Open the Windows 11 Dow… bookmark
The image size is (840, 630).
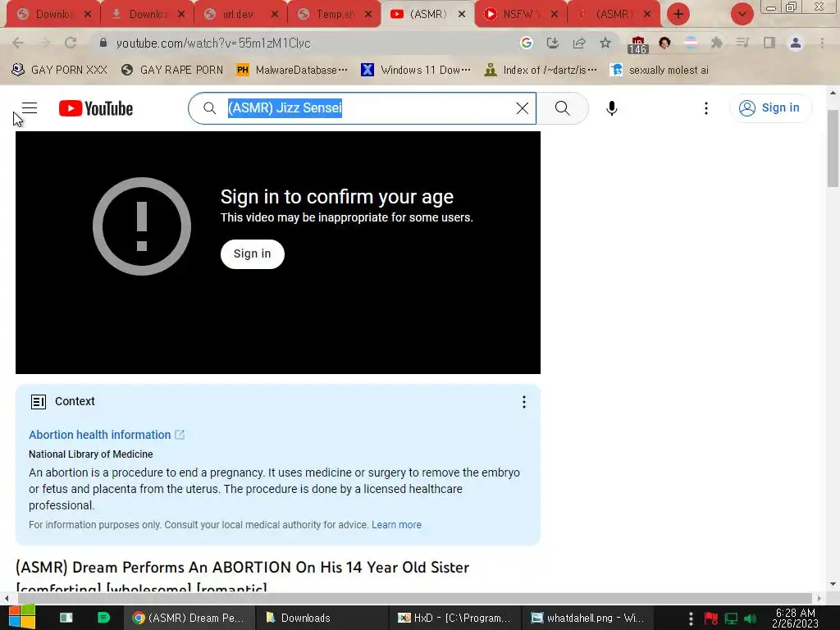tap(416, 71)
